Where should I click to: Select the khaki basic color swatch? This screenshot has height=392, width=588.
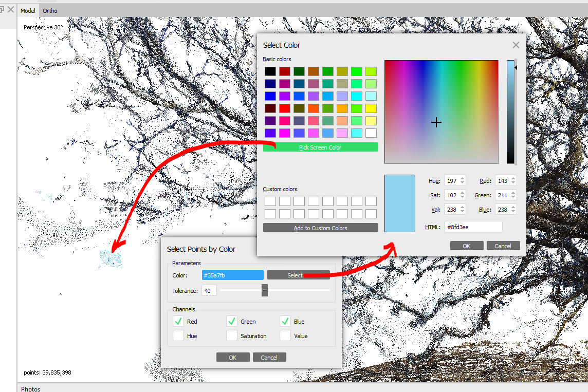[x=342, y=84]
